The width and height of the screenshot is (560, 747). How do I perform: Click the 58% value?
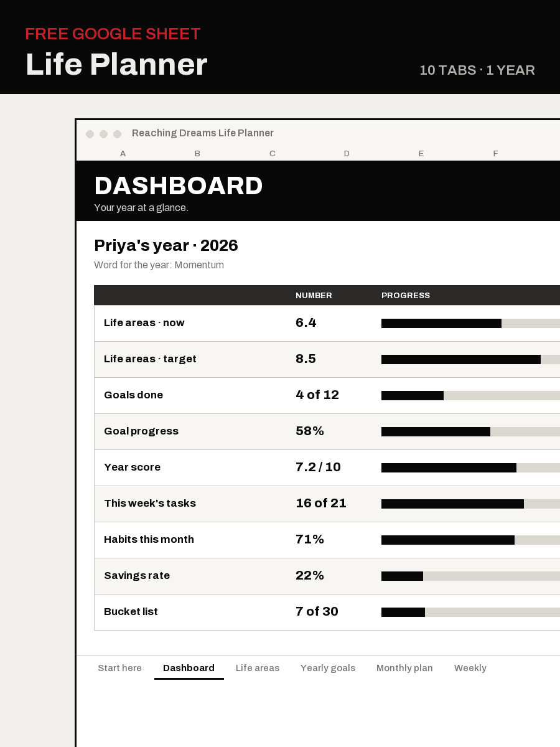pyautogui.click(x=310, y=431)
